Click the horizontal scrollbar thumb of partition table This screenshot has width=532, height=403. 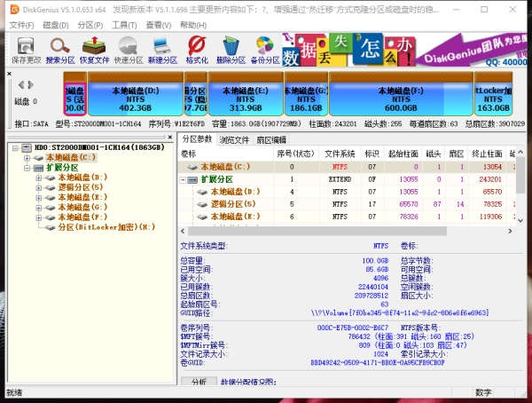(x=317, y=231)
